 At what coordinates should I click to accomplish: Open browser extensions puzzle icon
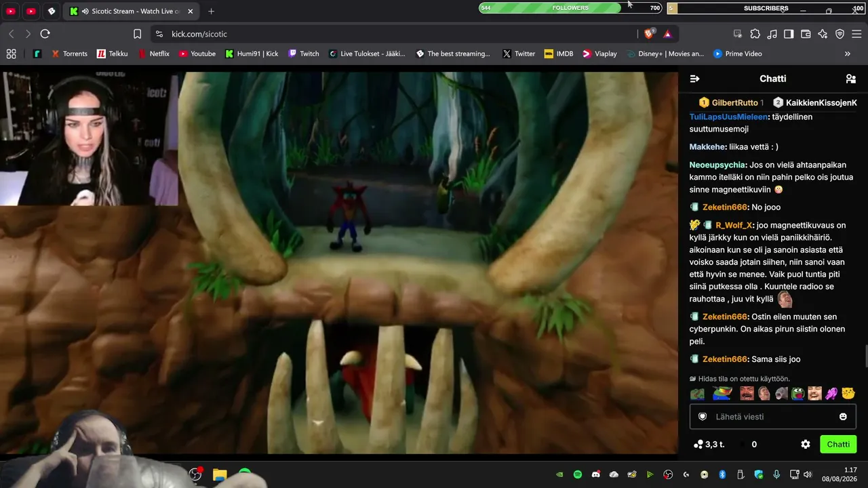click(755, 34)
